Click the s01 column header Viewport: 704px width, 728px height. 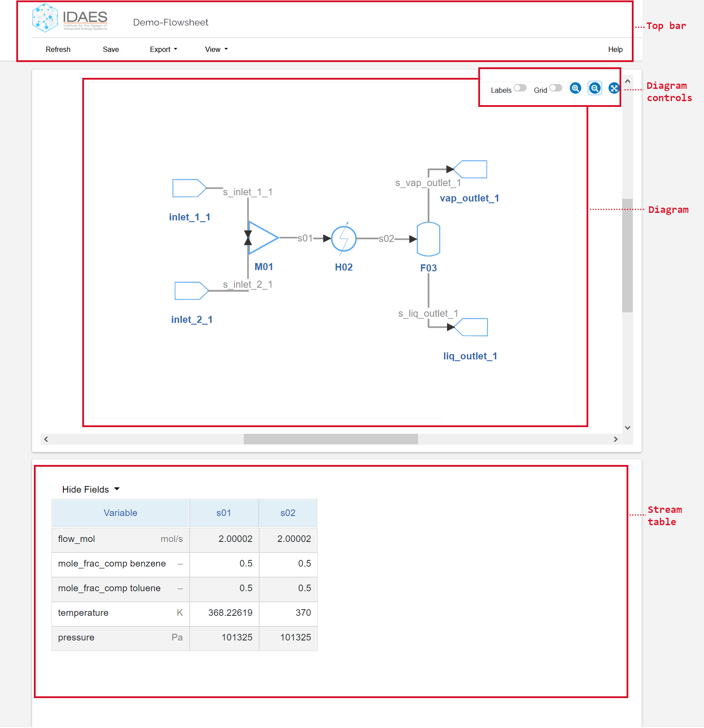(x=224, y=513)
